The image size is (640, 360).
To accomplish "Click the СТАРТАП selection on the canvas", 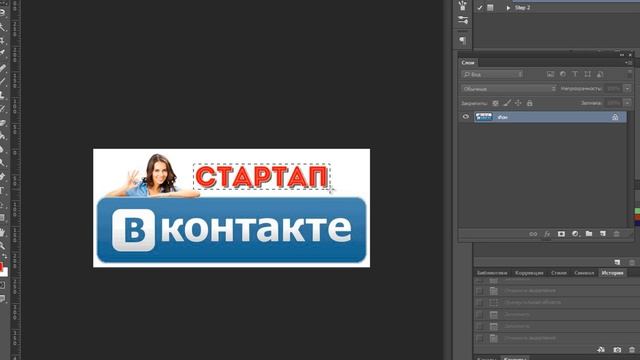I will (x=261, y=176).
